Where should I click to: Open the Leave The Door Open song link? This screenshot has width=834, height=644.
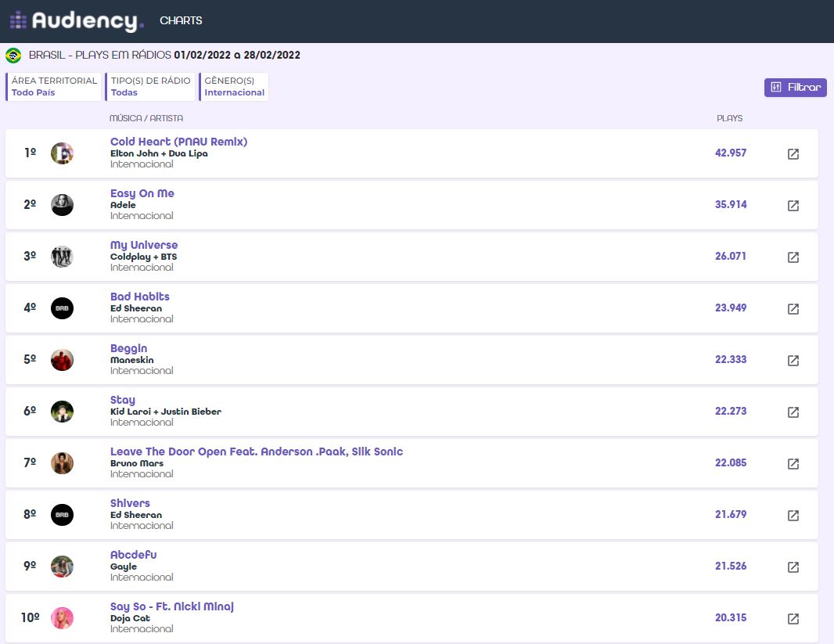pyautogui.click(x=256, y=452)
